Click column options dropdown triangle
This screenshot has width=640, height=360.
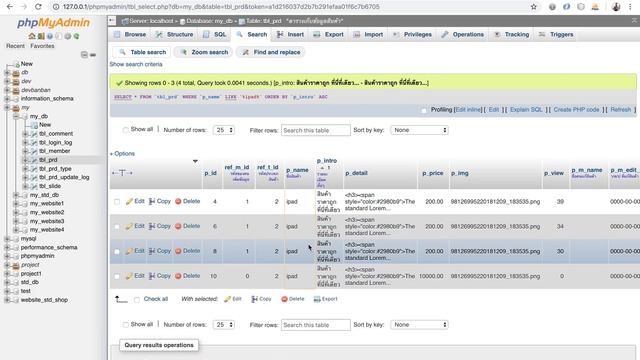click(195, 161)
